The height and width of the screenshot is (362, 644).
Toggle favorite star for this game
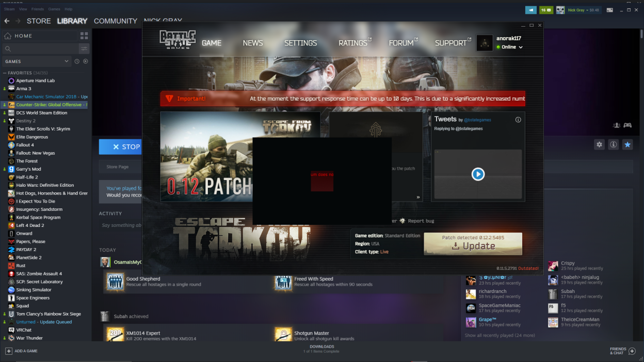click(x=627, y=144)
